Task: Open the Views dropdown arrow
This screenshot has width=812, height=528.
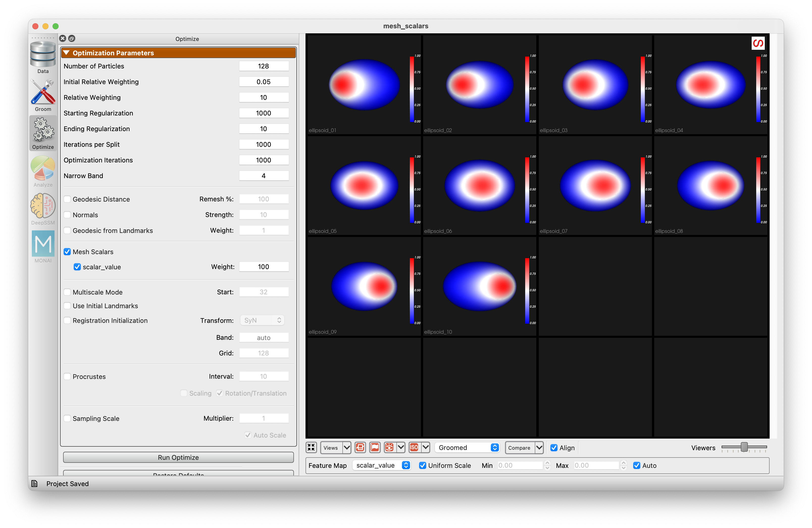Action: point(347,447)
